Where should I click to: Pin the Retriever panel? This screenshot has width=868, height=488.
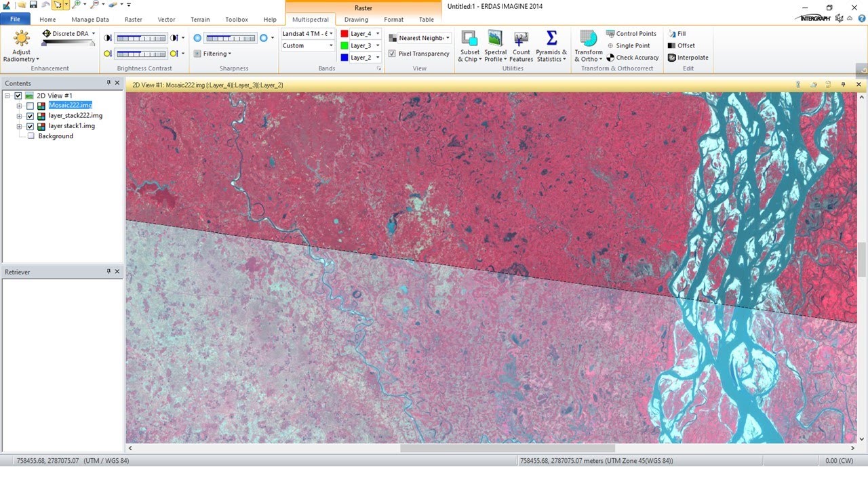(108, 271)
